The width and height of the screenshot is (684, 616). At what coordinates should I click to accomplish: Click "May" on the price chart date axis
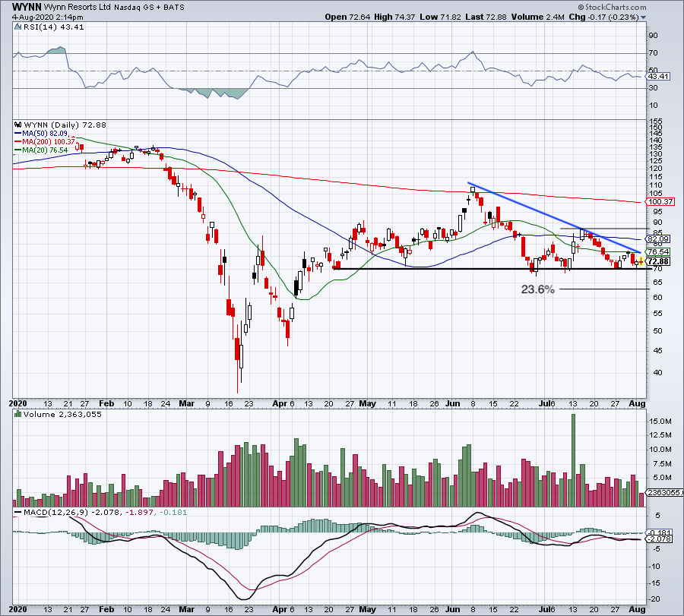click(x=367, y=403)
